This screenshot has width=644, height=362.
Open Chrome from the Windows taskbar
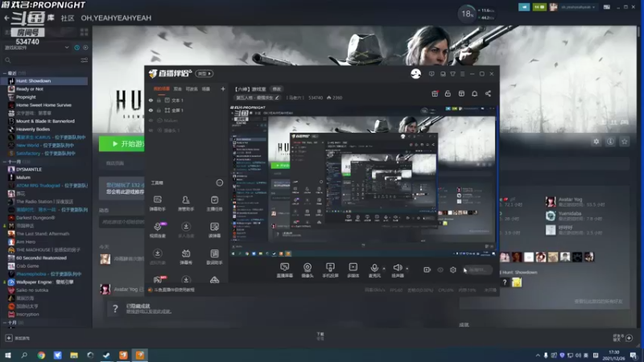pos(41,356)
